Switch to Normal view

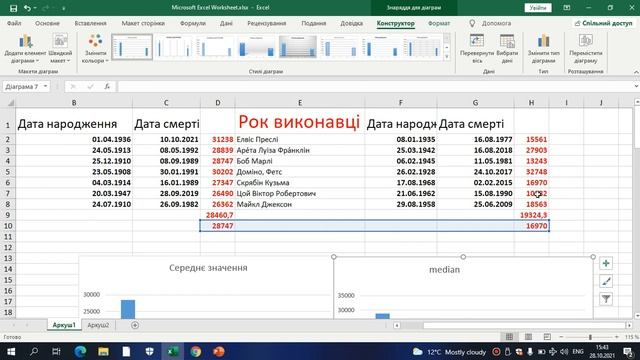pos(509,337)
